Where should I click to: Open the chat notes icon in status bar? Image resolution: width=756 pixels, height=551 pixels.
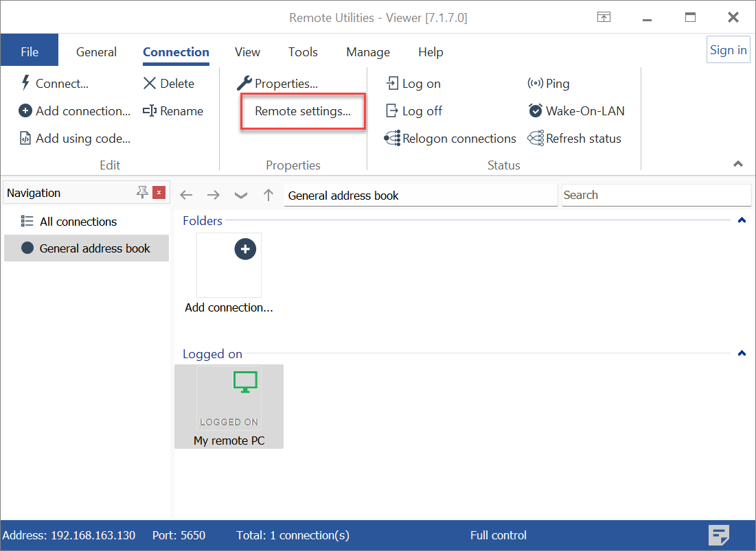(719, 535)
